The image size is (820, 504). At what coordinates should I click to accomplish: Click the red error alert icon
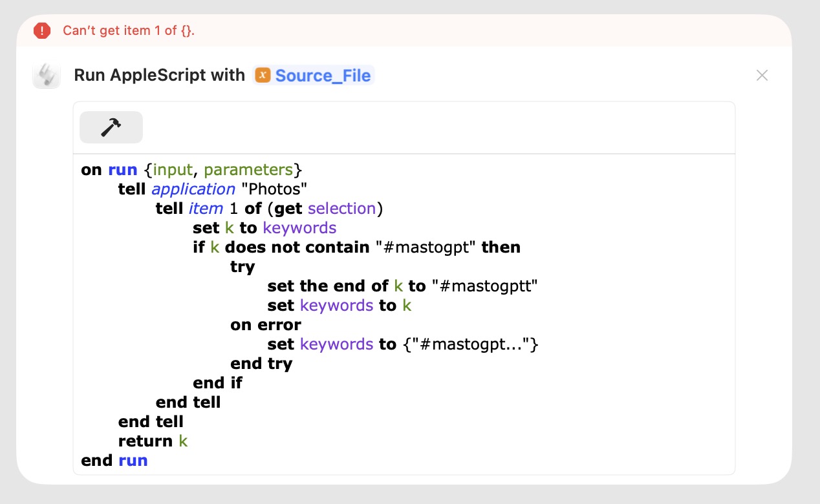click(x=42, y=30)
